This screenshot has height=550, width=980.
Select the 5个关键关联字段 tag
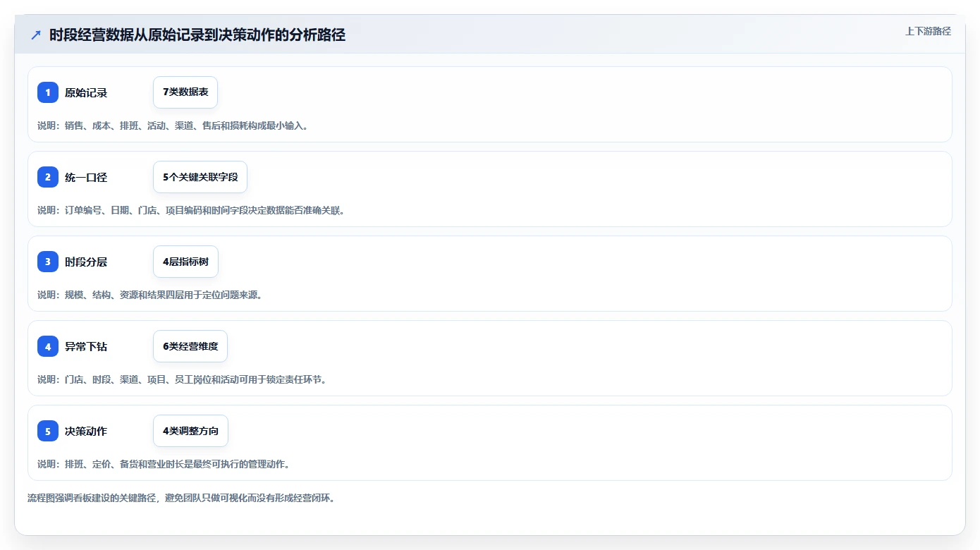coord(200,177)
